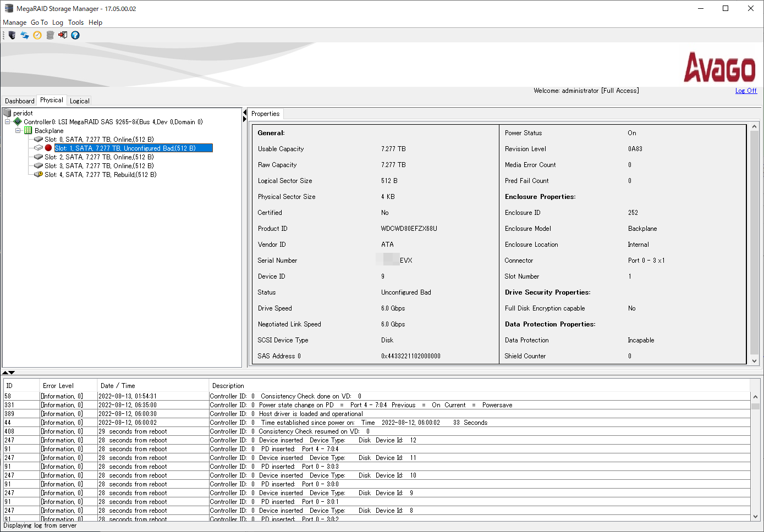Click the Log Off link
764x532 pixels.
point(746,91)
